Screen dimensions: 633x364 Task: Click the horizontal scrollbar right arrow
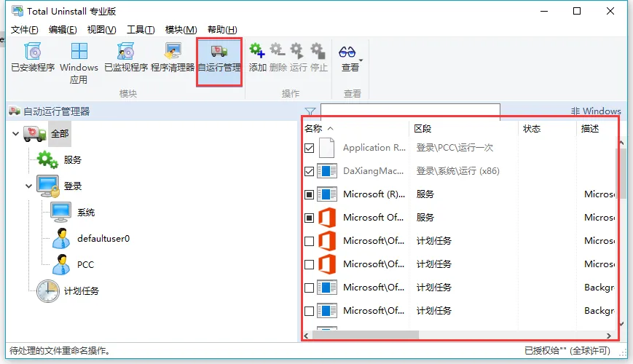608,336
